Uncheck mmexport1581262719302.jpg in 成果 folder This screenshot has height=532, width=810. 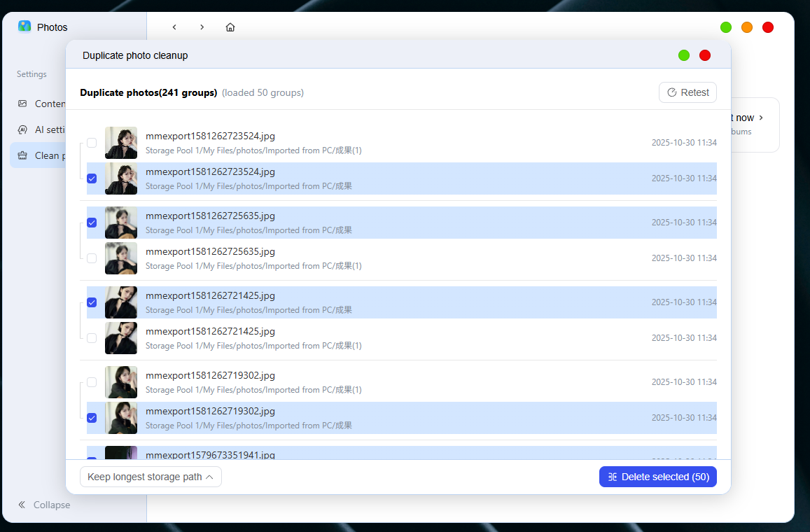tap(92, 418)
